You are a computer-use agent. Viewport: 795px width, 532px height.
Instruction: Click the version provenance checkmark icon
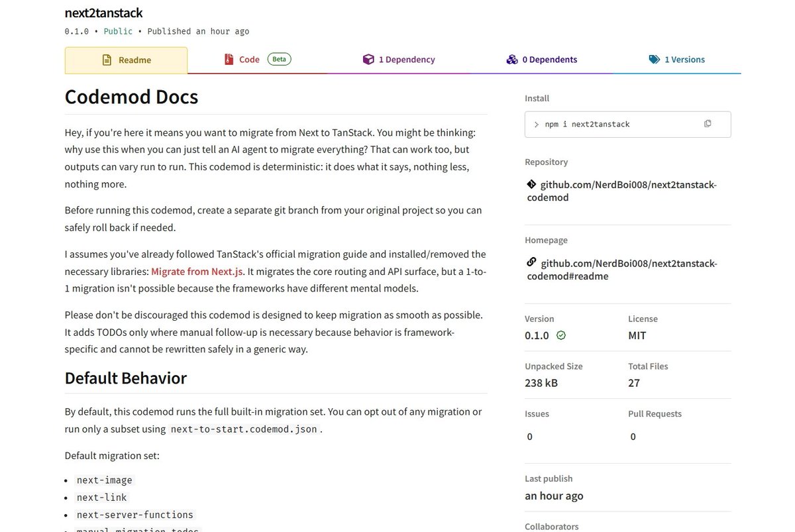tap(561, 335)
